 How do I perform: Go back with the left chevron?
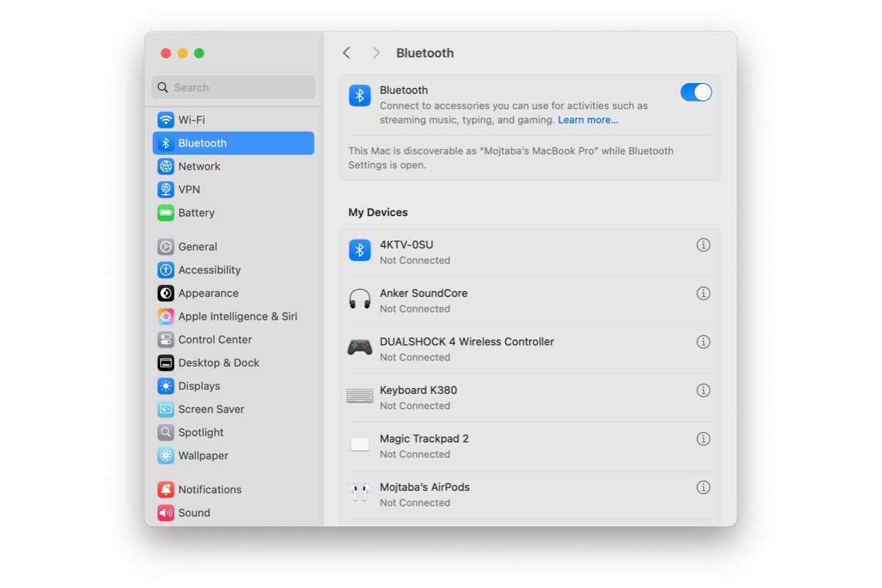[x=346, y=53]
